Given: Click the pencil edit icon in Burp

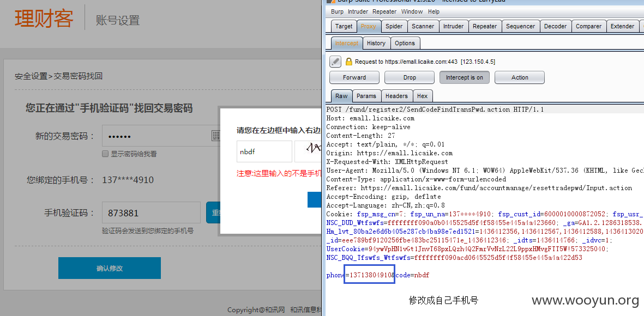Looking at the screenshot, I should tap(335, 62).
